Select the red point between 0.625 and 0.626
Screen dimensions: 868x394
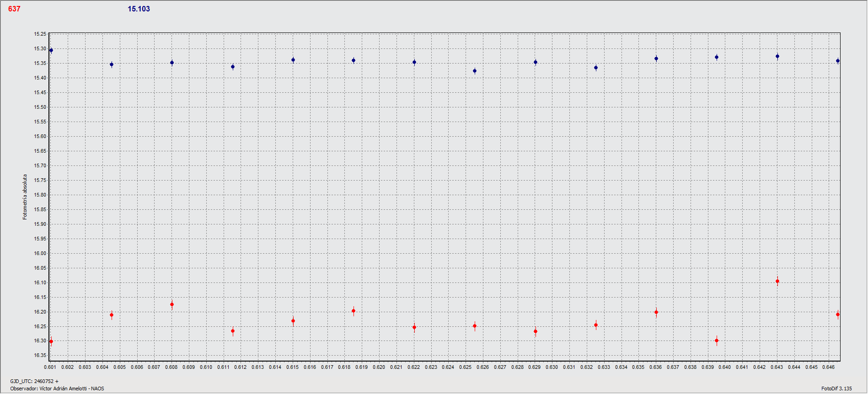click(x=475, y=326)
